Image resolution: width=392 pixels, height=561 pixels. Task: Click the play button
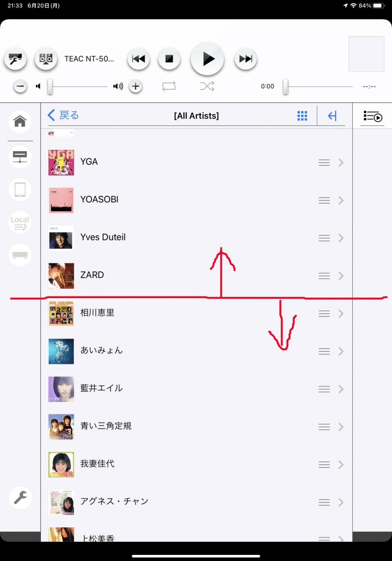(207, 59)
